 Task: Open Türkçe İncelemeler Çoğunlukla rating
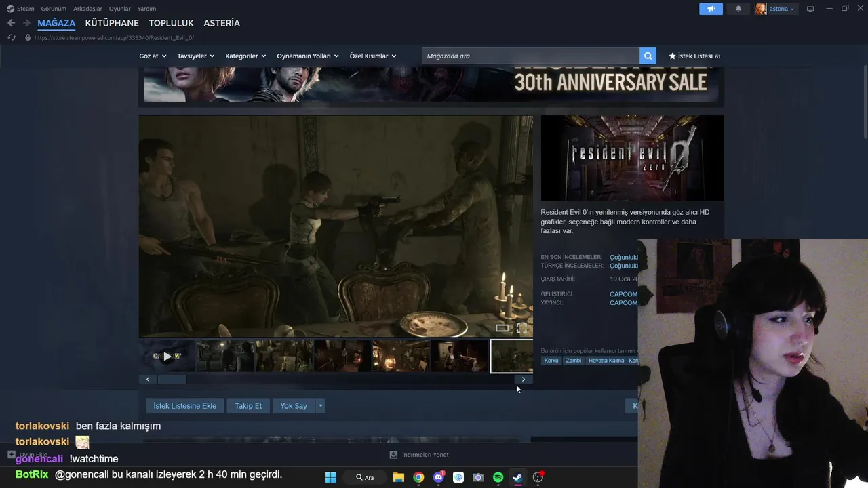click(x=624, y=266)
